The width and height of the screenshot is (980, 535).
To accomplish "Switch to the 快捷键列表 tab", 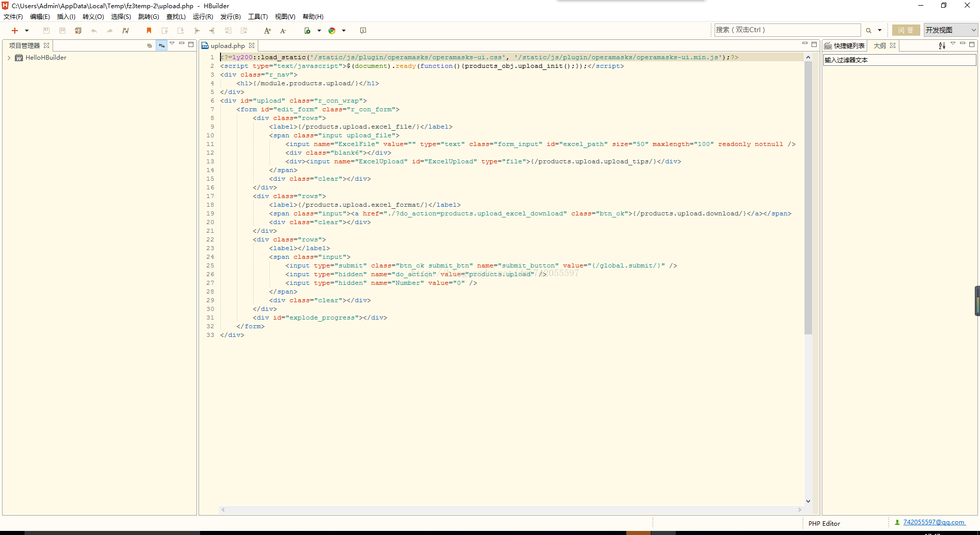I will [x=845, y=46].
